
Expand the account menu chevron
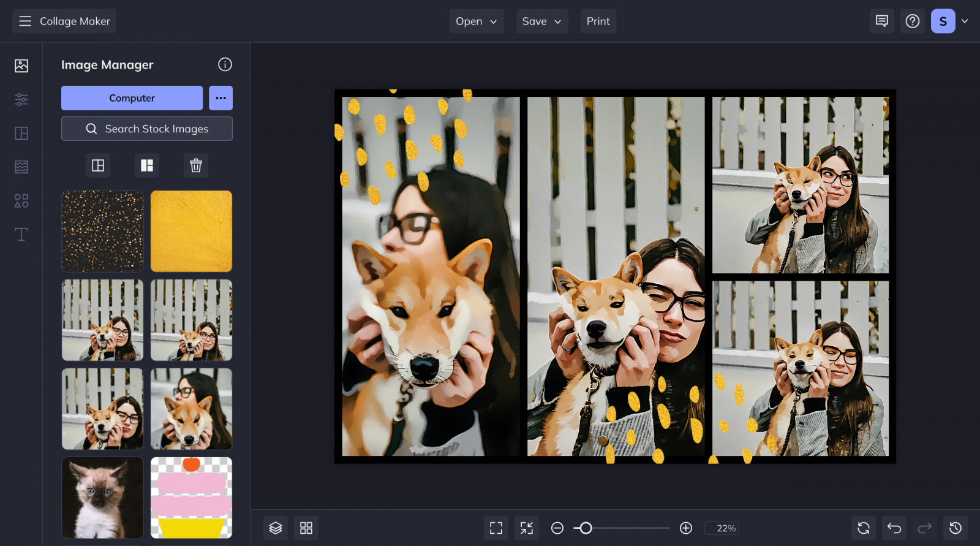point(965,21)
